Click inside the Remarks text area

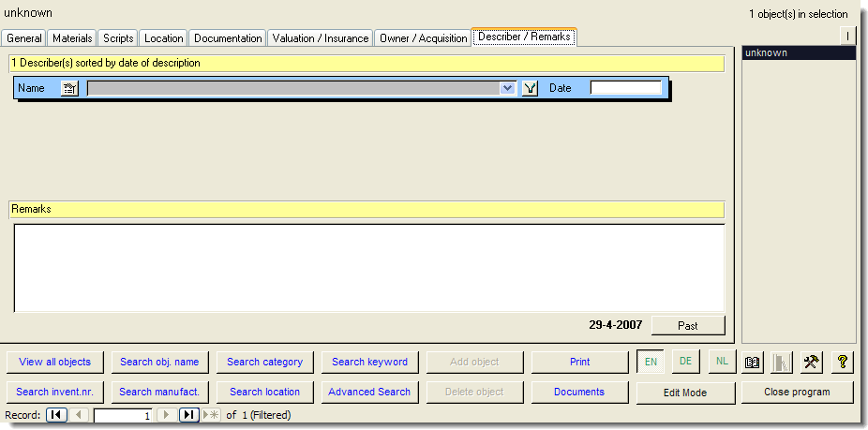[368, 267]
